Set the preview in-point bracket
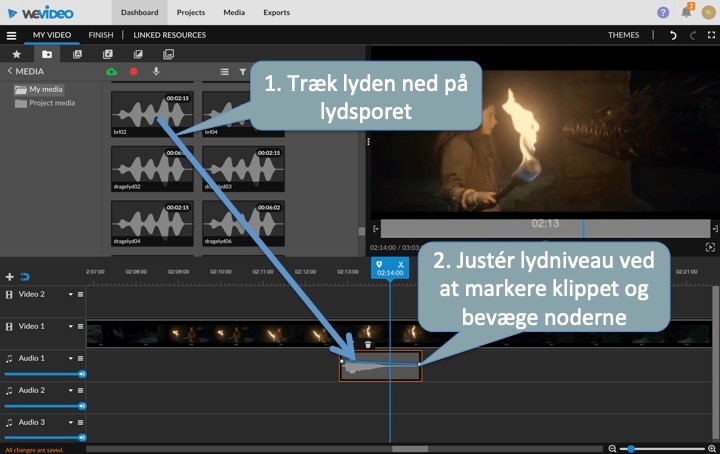Viewport: 720px width, 454px height. 376,229
